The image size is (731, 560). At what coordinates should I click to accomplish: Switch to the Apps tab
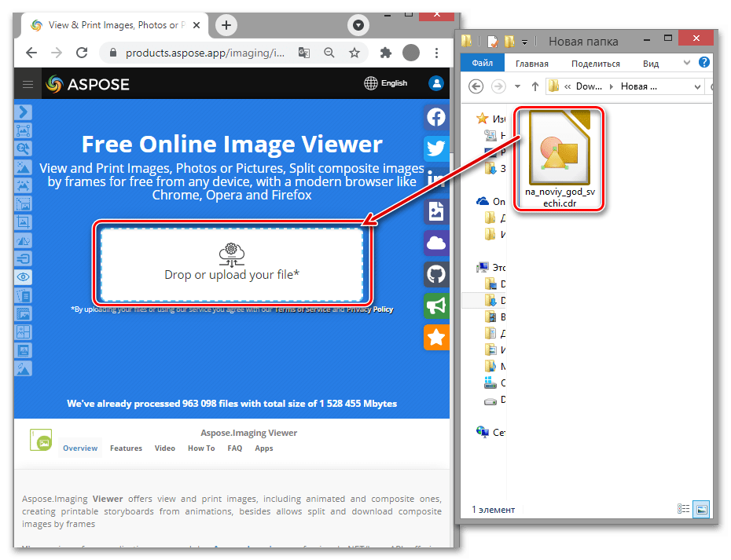pyautogui.click(x=264, y=448)
